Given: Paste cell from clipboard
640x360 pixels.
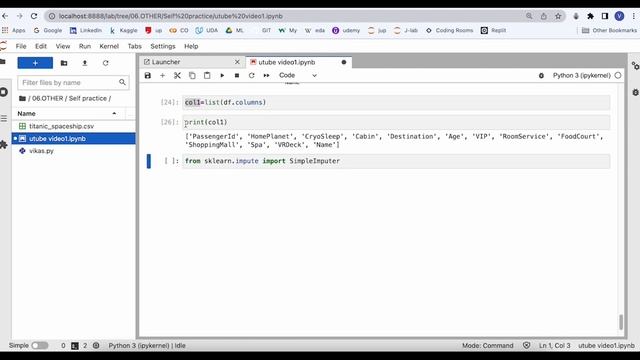Looking at the screenshot, I should coord(207,76).
